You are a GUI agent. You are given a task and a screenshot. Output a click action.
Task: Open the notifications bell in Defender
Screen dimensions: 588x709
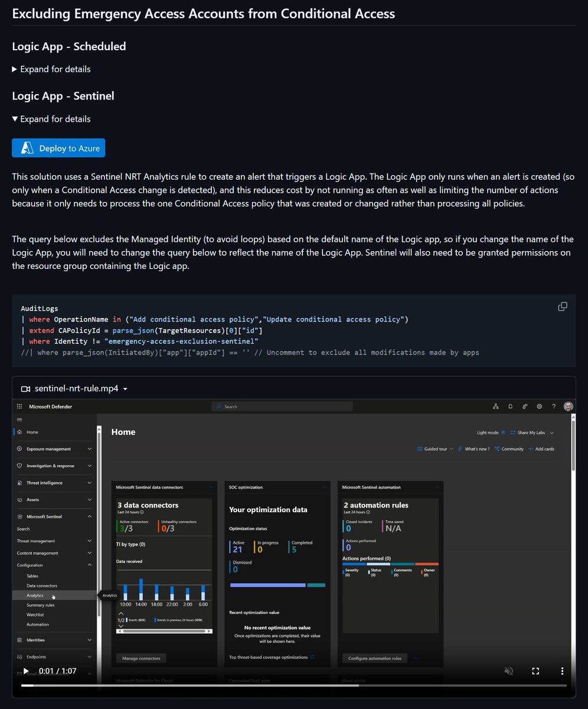pyautogui.click(x=510, y=406)
